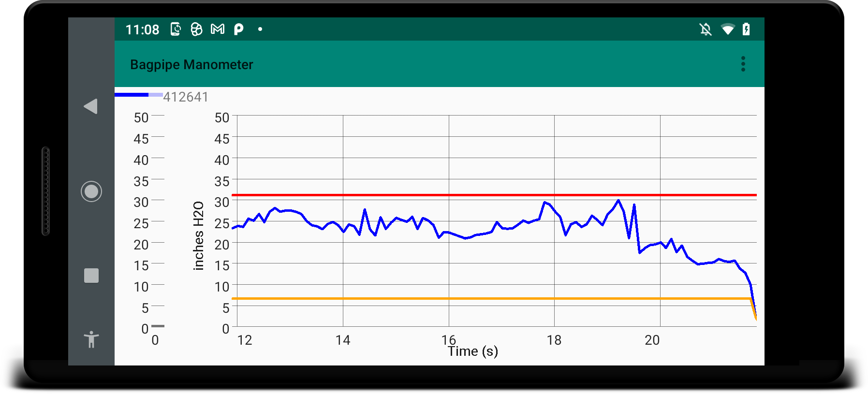868x394 pixels.
Task: Tap the Android back navigation arrow
Action: click(90, 106)
